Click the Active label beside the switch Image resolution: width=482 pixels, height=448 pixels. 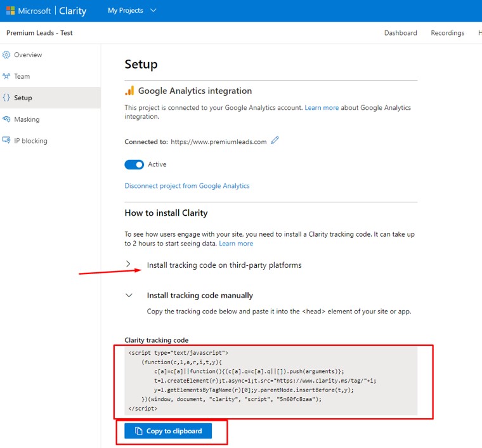click(x=157, y=164)
